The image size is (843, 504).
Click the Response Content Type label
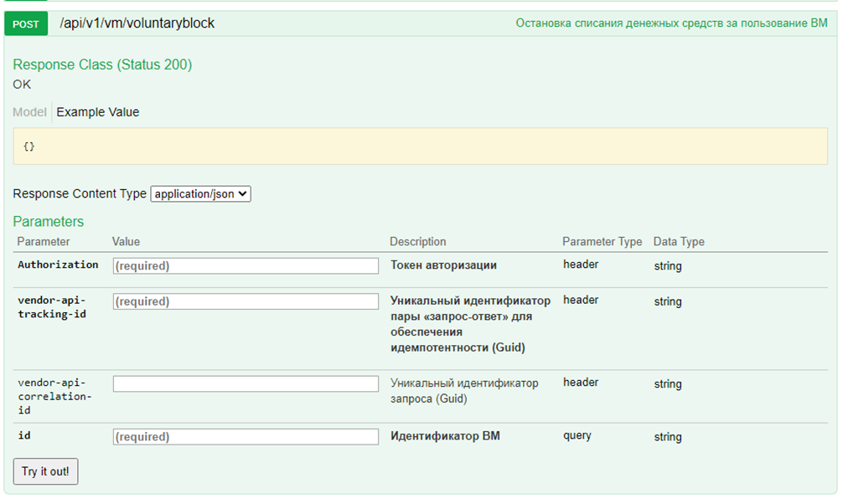click(x=80, y=193)
